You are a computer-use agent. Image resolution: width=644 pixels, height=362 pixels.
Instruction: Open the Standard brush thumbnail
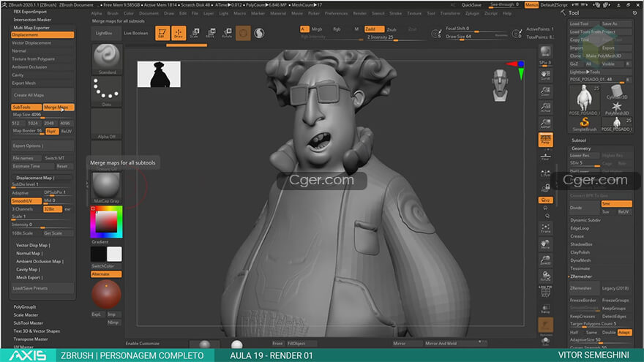point(106,59)
